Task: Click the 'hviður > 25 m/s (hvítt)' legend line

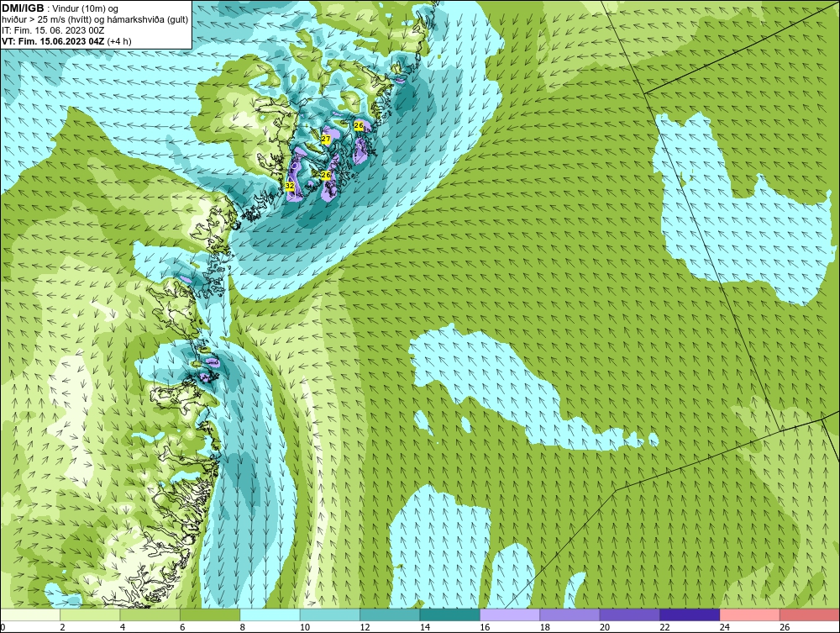Action: click(x=47, y=19)
